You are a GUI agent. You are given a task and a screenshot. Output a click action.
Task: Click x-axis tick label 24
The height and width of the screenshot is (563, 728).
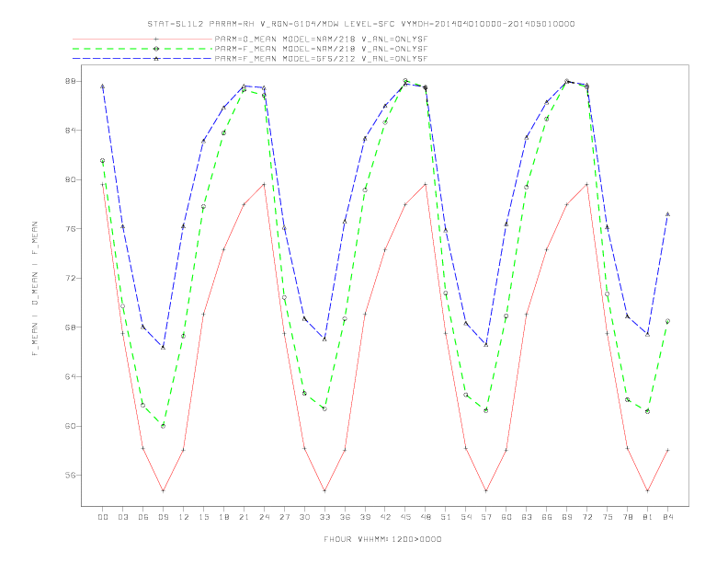tap(264, 517)
